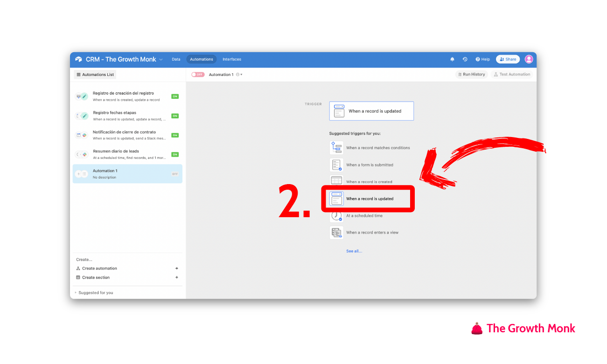Click Slack icon of Resumen diario de leads
This screenshot has height=364, width=607.
(x=84, y=154)
